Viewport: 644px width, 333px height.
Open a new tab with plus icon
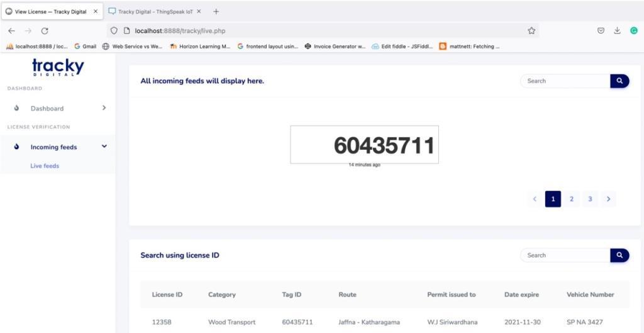[x=216, y=11]
